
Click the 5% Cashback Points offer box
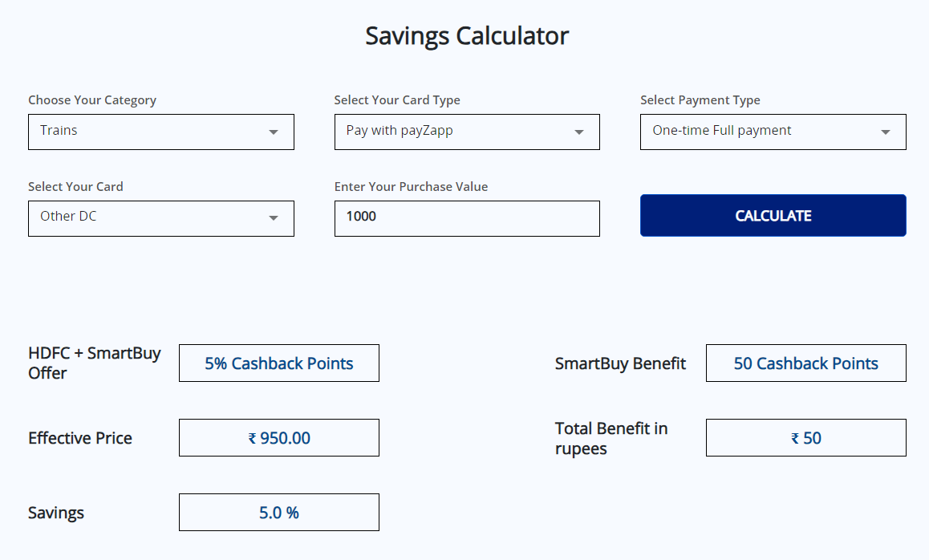279,363
